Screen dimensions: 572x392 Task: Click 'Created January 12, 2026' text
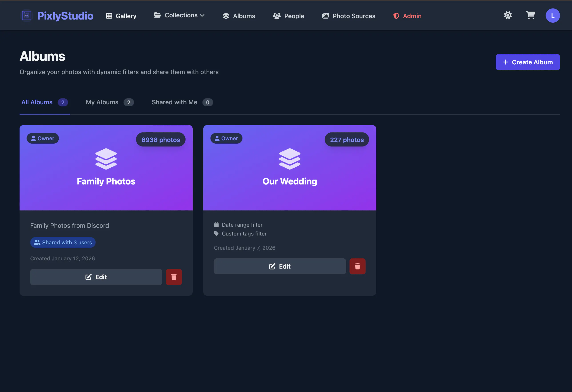click(62, 258)
